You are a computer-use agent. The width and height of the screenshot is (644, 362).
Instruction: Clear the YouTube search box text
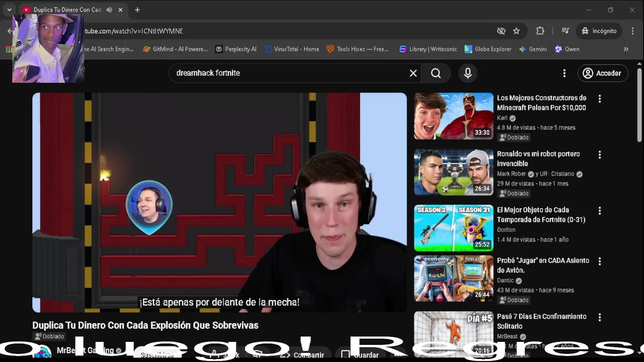click(x=413, y=73)
